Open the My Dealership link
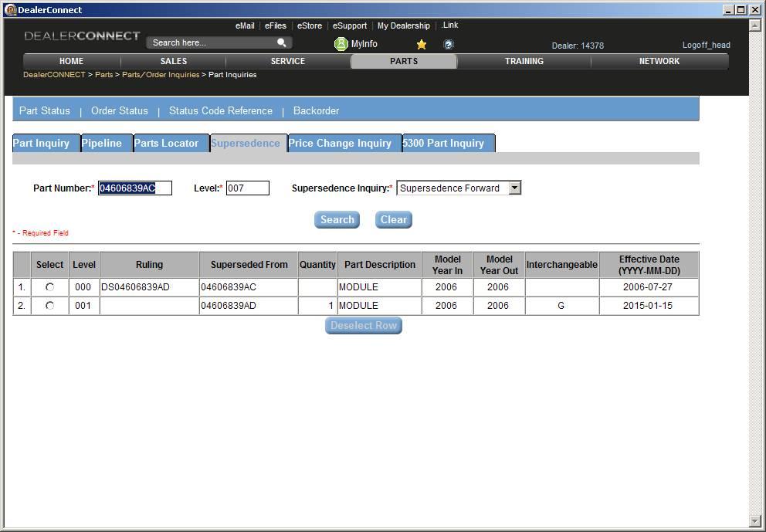766x532 pixels. (x=404, y=25)
